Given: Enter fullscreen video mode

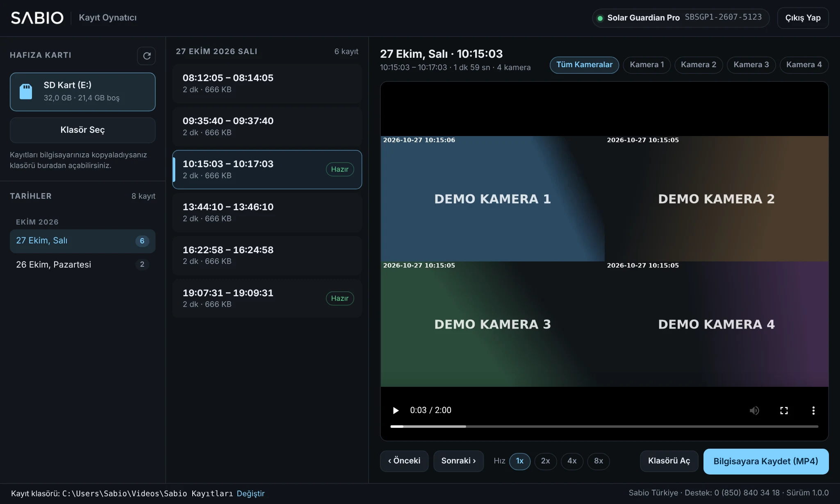Looking at the screenshot, I should (x=784, y=410).
